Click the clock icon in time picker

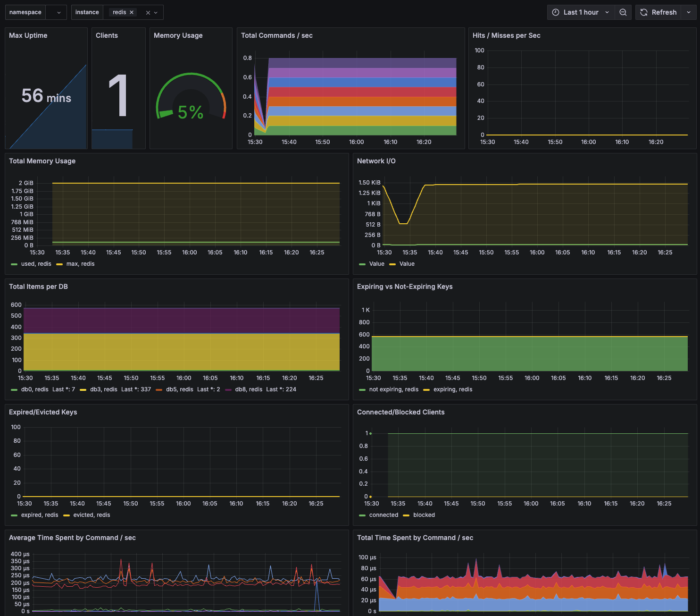point(556,12)
